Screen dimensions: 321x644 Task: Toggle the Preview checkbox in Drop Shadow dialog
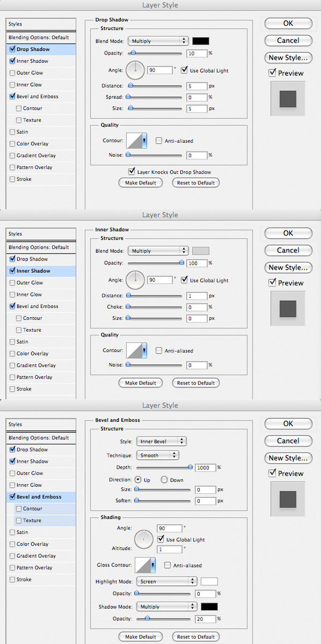tap(272, 73)
